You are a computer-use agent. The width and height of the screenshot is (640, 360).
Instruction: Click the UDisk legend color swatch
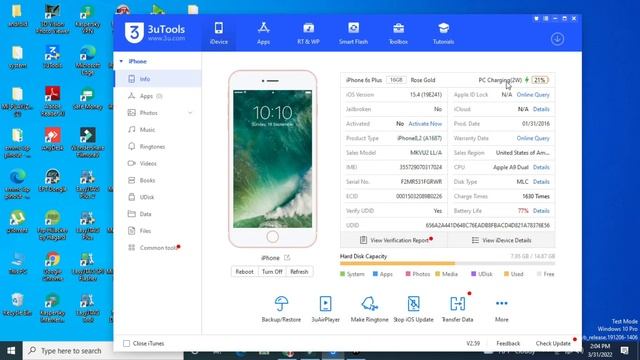[473, 274]
